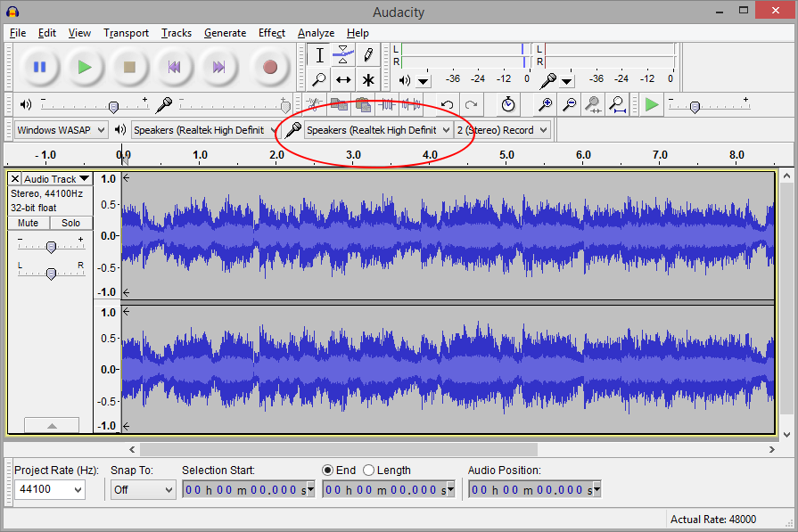
Task: Open the Windows WASAPI host dropdown
Action: coord(60,130)
